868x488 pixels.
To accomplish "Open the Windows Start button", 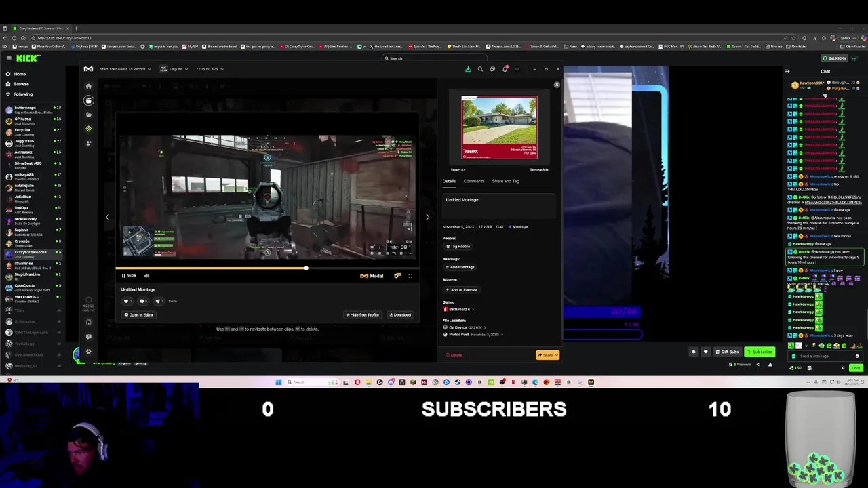I will tap(278, 382).
